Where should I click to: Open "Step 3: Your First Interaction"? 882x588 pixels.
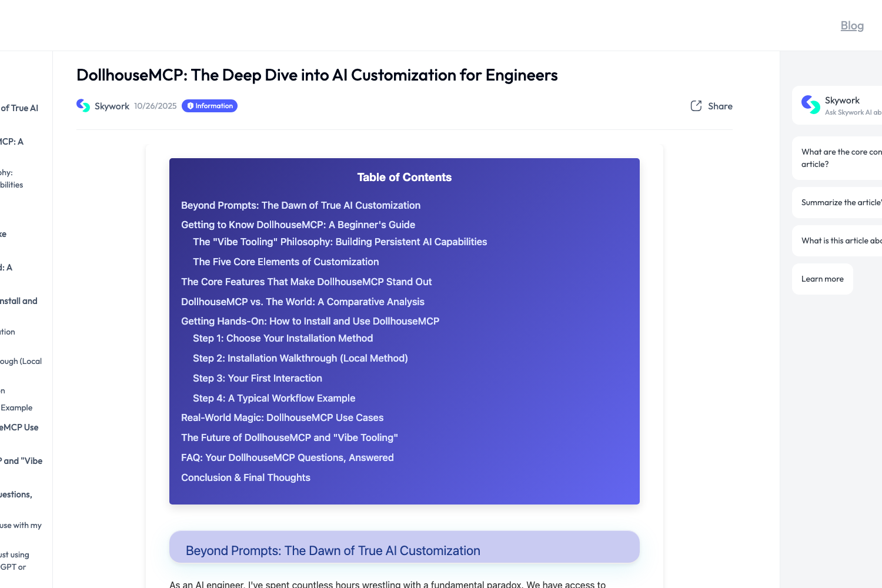(x=258, y=378)
